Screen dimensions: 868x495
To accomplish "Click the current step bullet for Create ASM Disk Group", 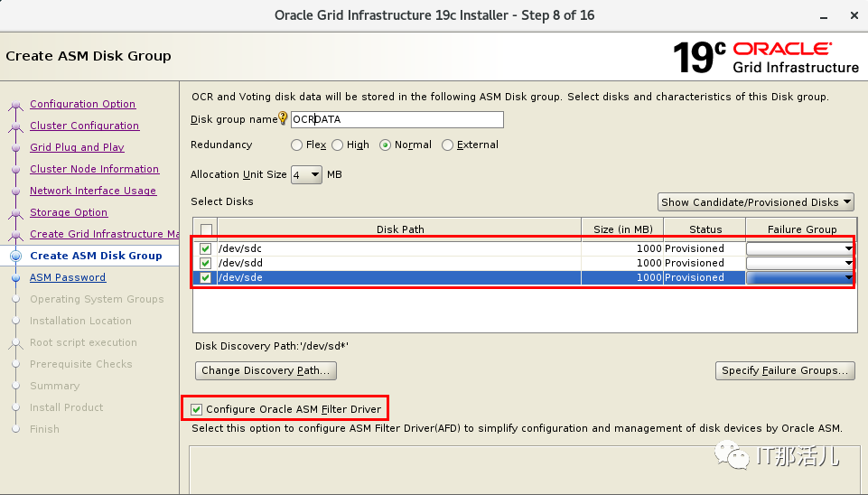I will [x=16, y=256].
